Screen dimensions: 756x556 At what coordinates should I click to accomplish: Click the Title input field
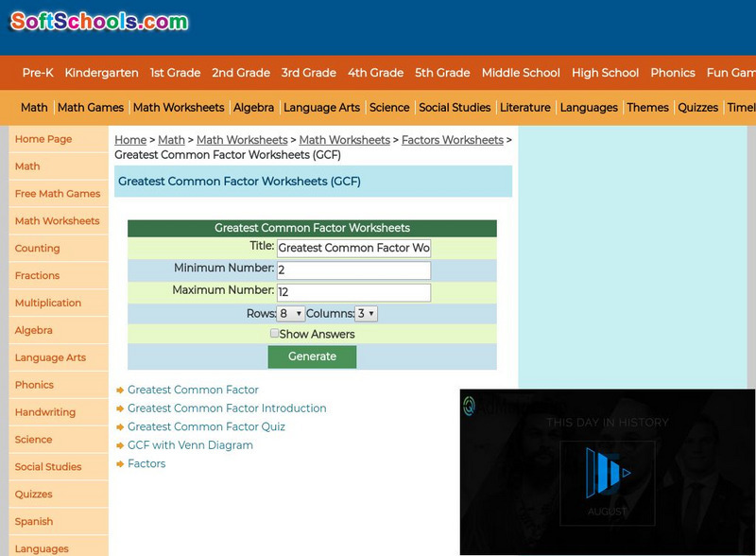(353, 248)
